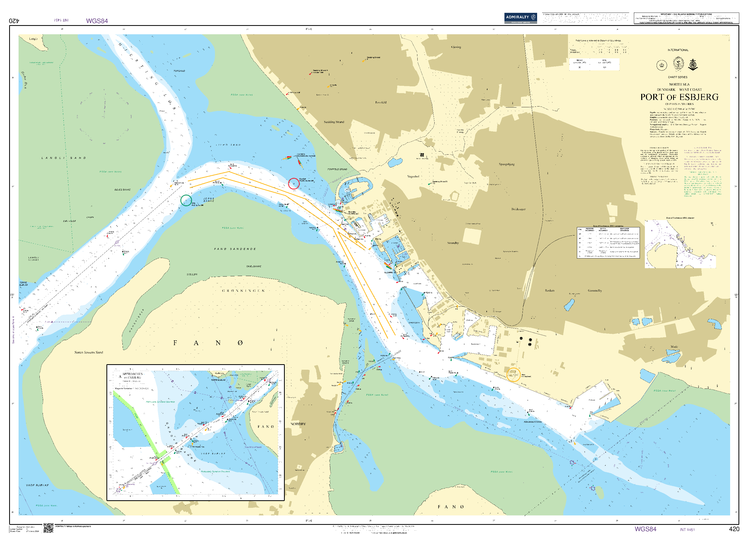Click the FOVRFELD GRUND label
The image size is (756, 534).
pos(337,169)
